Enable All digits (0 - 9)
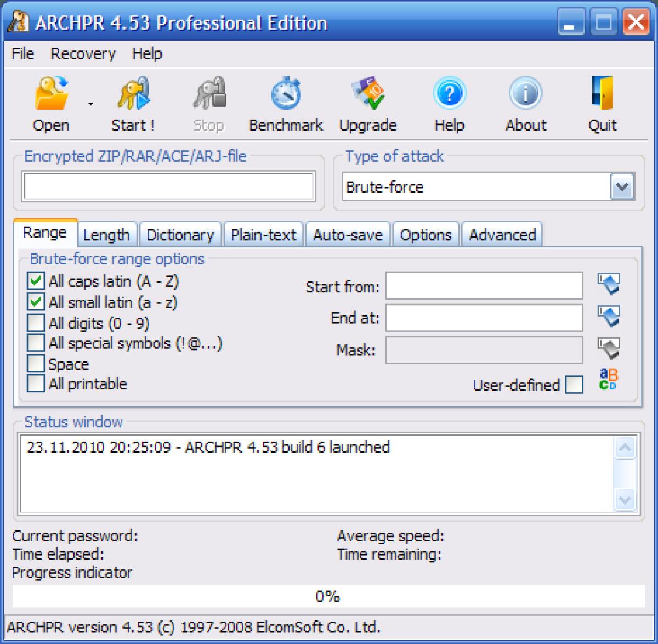658x644 pixels. (35, 323)
